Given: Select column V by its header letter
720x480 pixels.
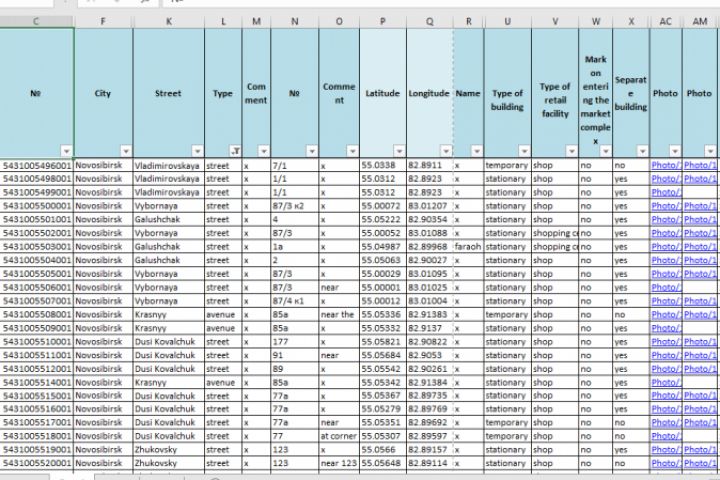Looking at the screenshot, I should (555, 22).
